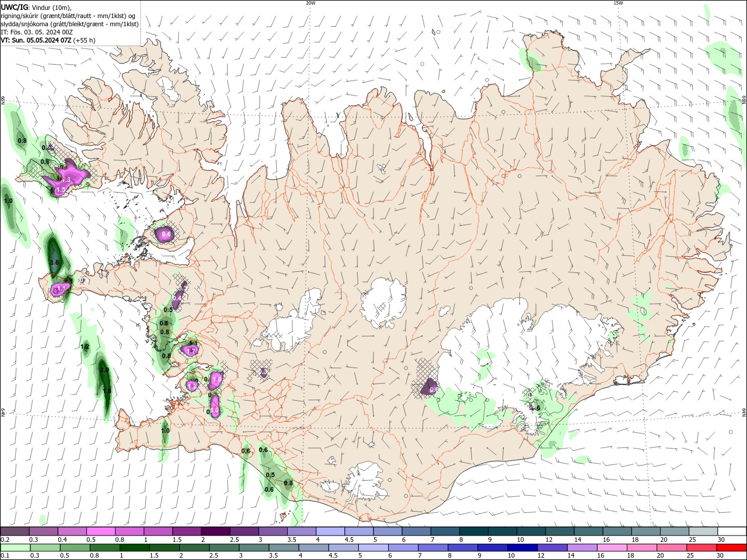Click the '0.4' value on the purple streak
Screen dimensions: 747x560
coord(178,297)
